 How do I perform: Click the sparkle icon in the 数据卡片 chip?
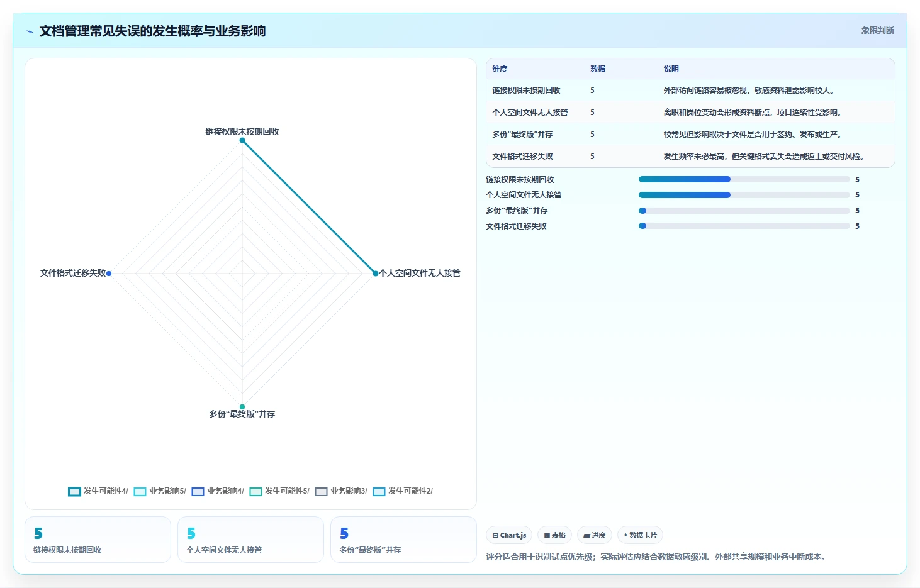[x=625, y=535]
